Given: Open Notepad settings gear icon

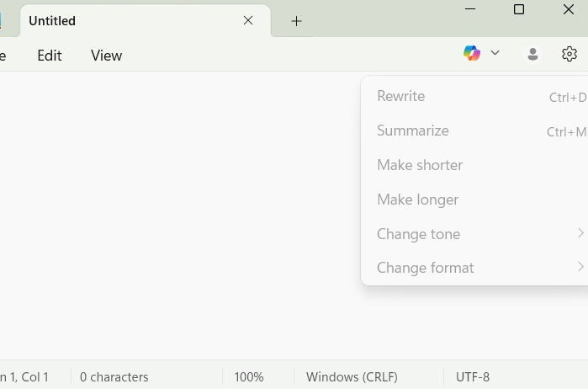Looking at the screenshot, I should pos(569,54).
